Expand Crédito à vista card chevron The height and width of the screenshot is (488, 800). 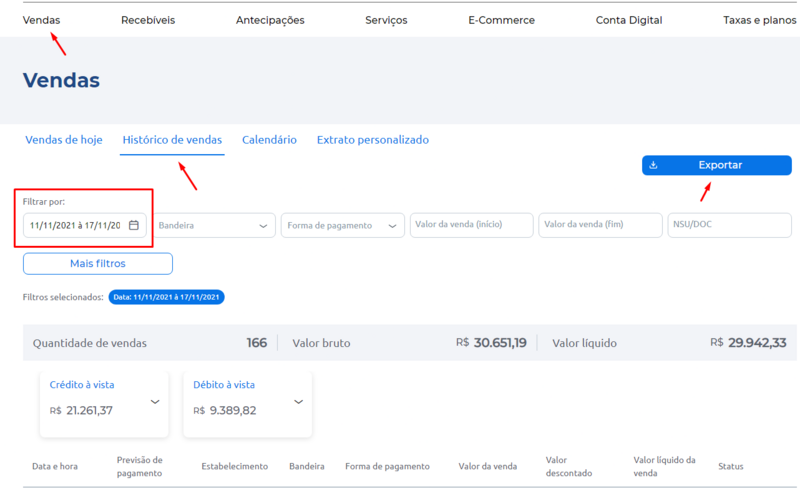pyautogui.click(x=155, y=402)
